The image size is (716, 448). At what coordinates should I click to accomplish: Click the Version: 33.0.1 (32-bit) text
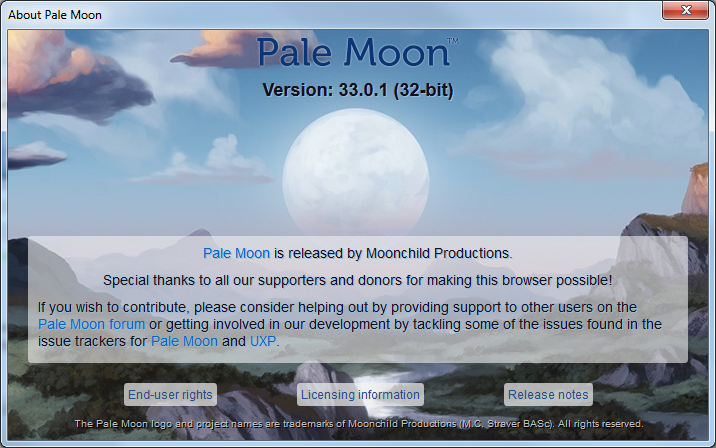pyautogui.click(x=358, y=90)
